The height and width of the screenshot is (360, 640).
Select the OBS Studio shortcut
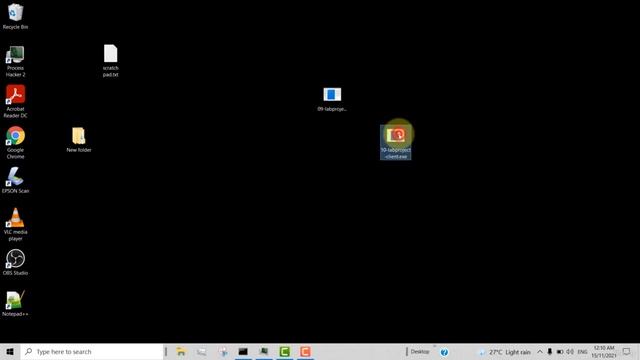[15, 262]
